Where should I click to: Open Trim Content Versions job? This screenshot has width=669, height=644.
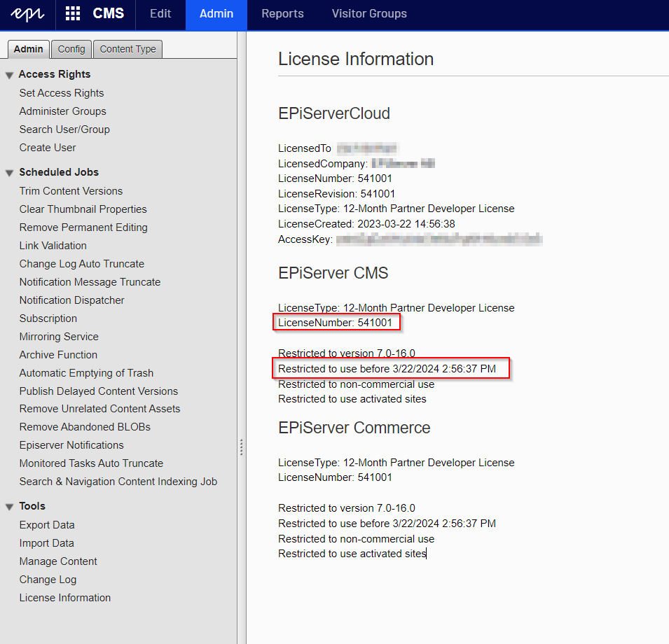71,191
